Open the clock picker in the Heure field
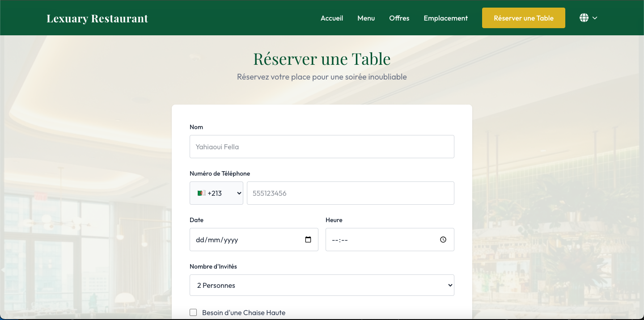The width and height of the screenshot is (644, 320). (443, 240)
